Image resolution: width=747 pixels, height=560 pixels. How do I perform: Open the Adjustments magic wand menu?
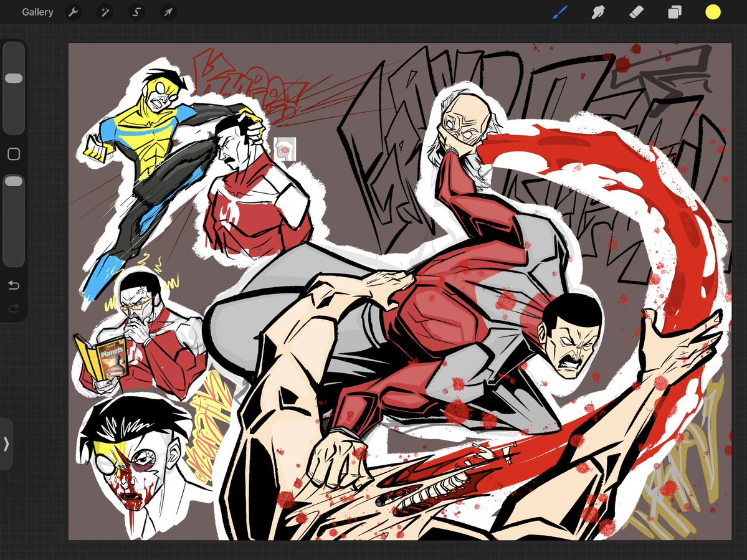[x=104, y=12]
